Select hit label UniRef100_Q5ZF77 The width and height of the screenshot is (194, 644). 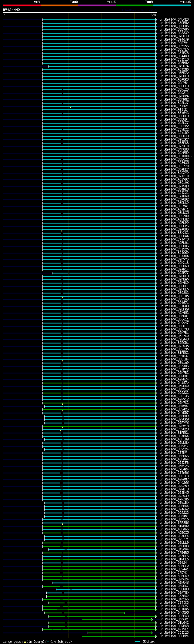click(174, 273)
